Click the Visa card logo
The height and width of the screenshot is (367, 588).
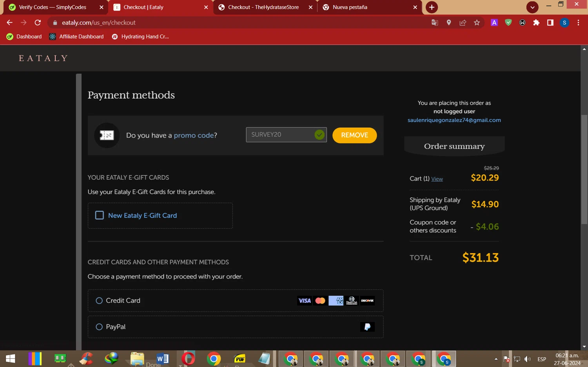(305, 300)
